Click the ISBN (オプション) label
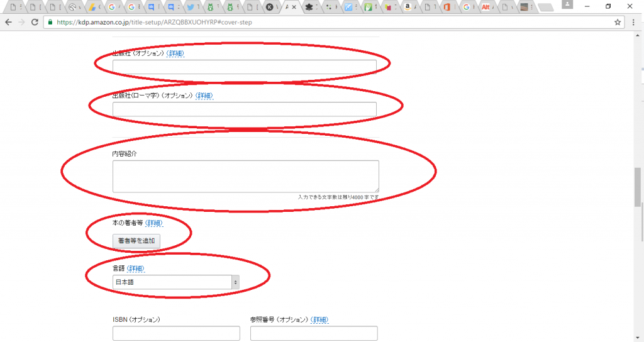 coord(136,320)
